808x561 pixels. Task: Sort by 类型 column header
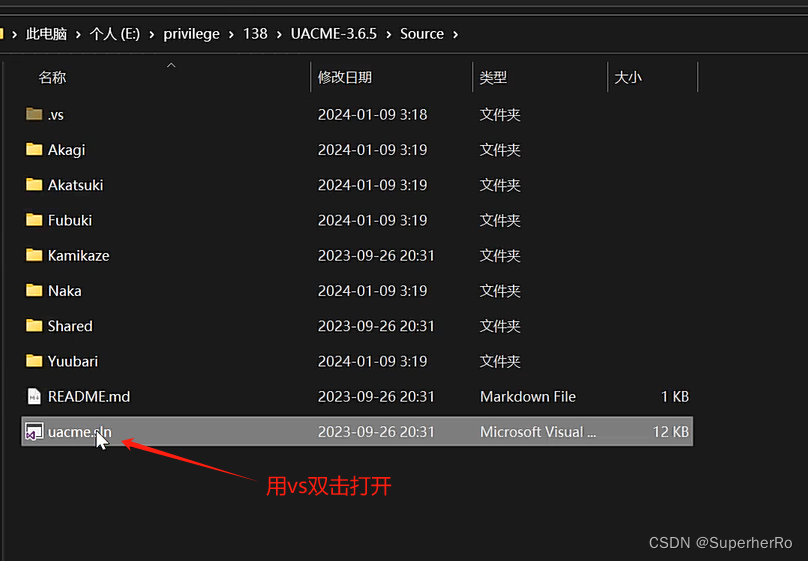click(493, 77)
